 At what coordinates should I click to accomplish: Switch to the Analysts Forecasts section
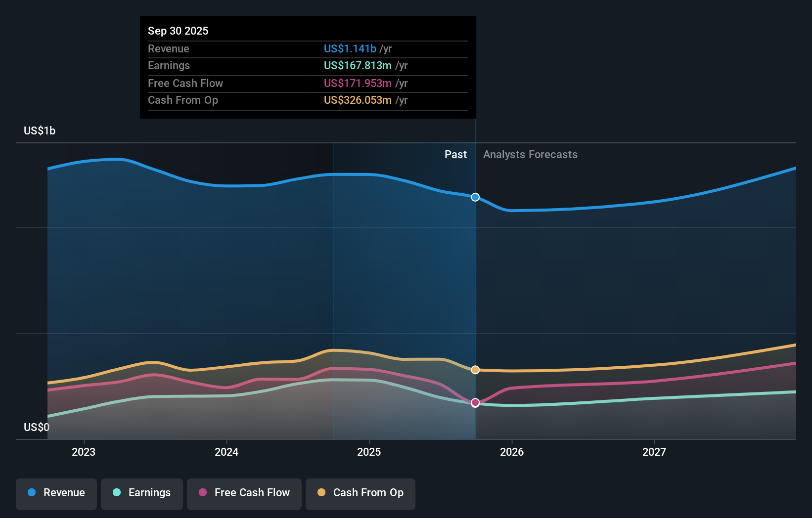[x=530, y=154]
